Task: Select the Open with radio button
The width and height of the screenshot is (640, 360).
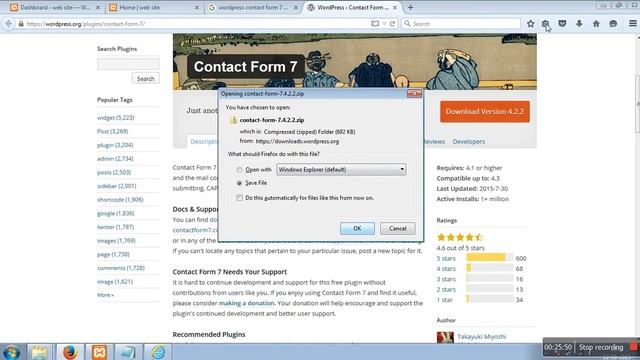Action: (x=239, y=170)
